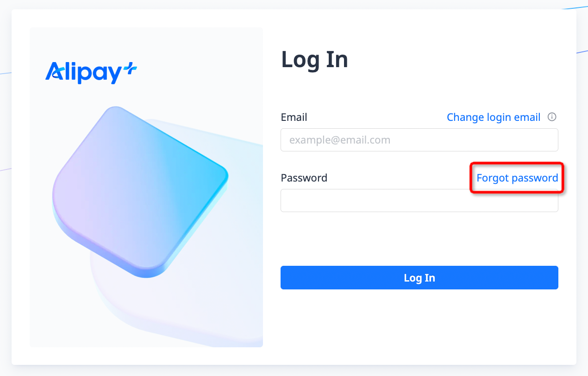This screenshot has height=376, width=588.
Task: Click the Log In heading text
Action: tap(314, 60)
